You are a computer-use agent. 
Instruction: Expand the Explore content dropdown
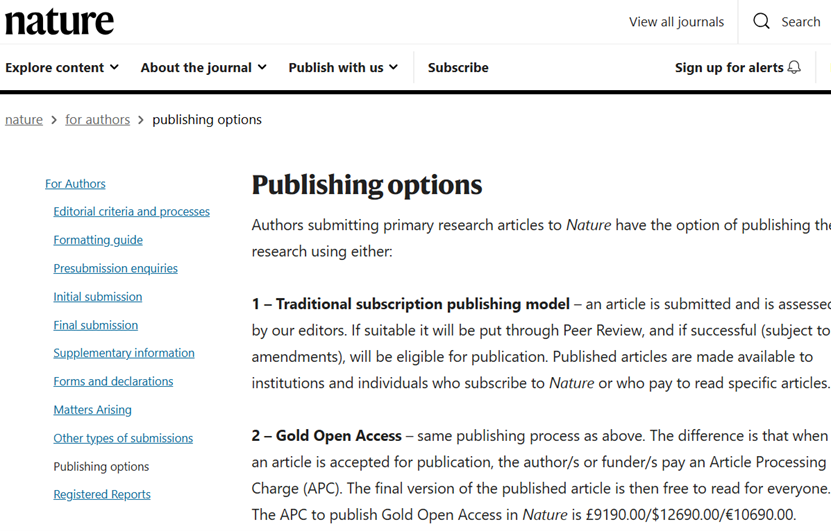[x=62, y=67]
